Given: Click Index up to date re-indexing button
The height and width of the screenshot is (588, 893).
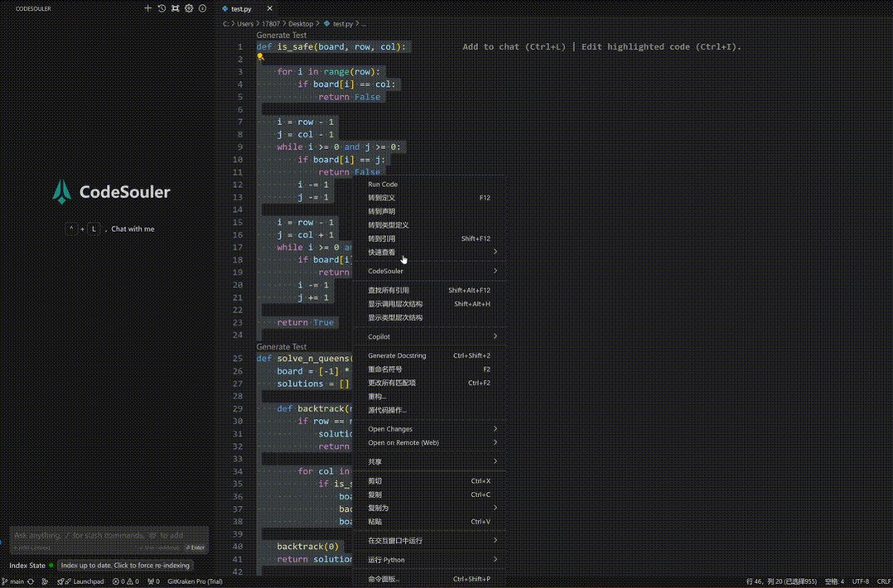Looking at the screenshot, I should 125,566.
